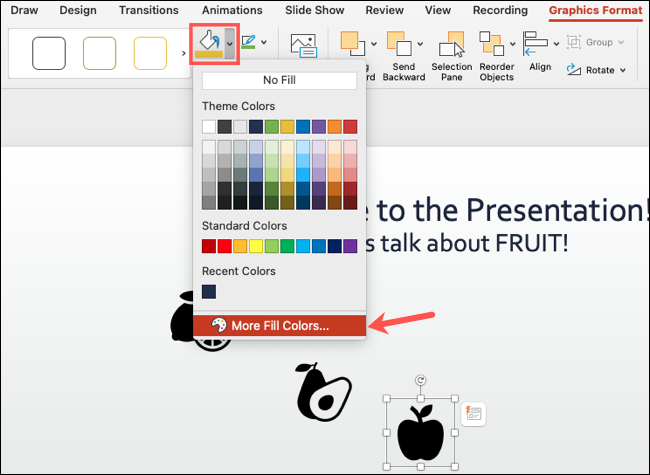Click layout options icon beside apple graphic
Screen dimensions: 650x475
click(474, 414)
